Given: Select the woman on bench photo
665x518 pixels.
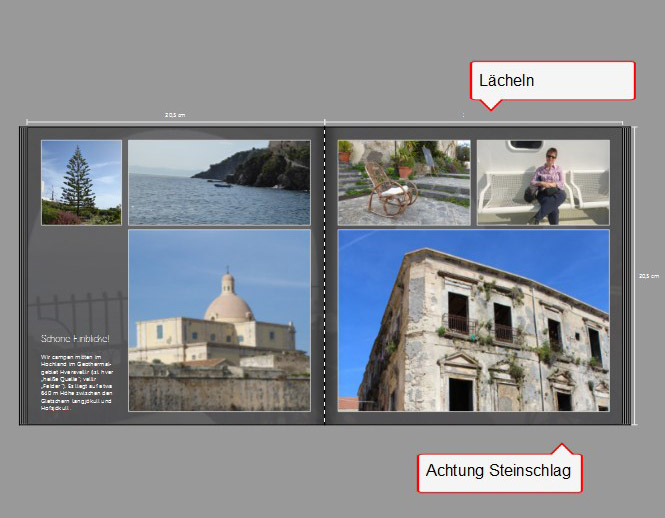Looking at the screenshot, I should tap(543, 182).
